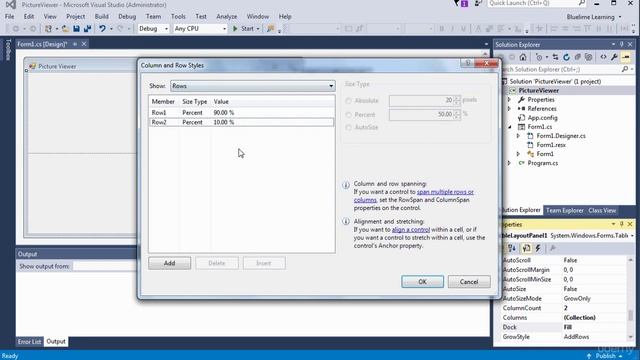
Task: Follow the align a control link
Action: click(411, 229)
